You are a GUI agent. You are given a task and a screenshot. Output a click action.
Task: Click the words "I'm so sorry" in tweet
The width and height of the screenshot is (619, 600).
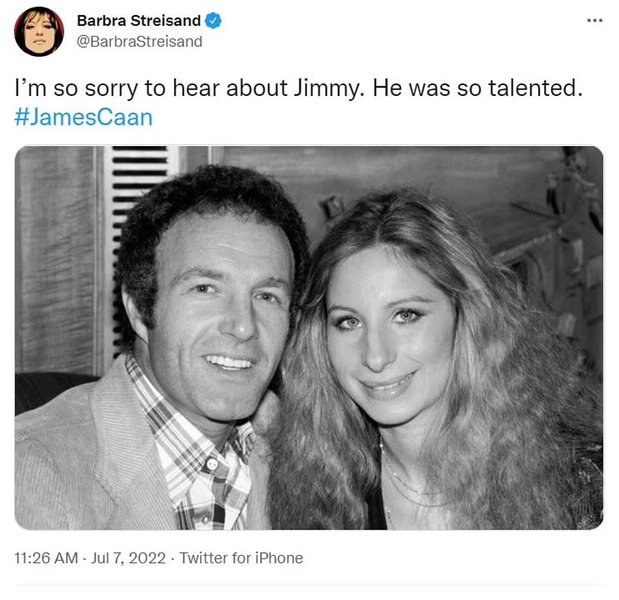(x=76, y=88)
